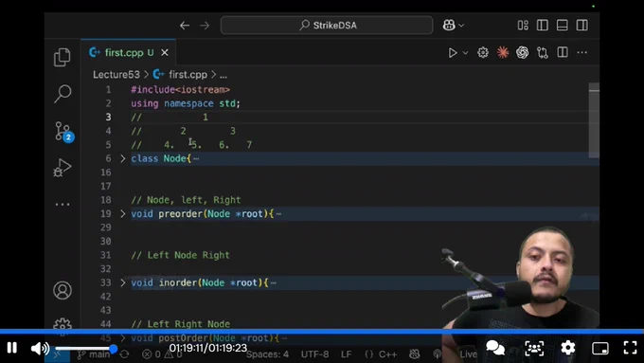Click the comment Left Node Right

click(180, 255)
